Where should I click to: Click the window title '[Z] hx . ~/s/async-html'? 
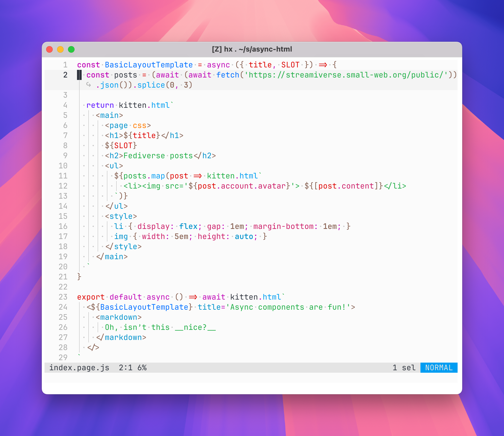pos(252,49)
